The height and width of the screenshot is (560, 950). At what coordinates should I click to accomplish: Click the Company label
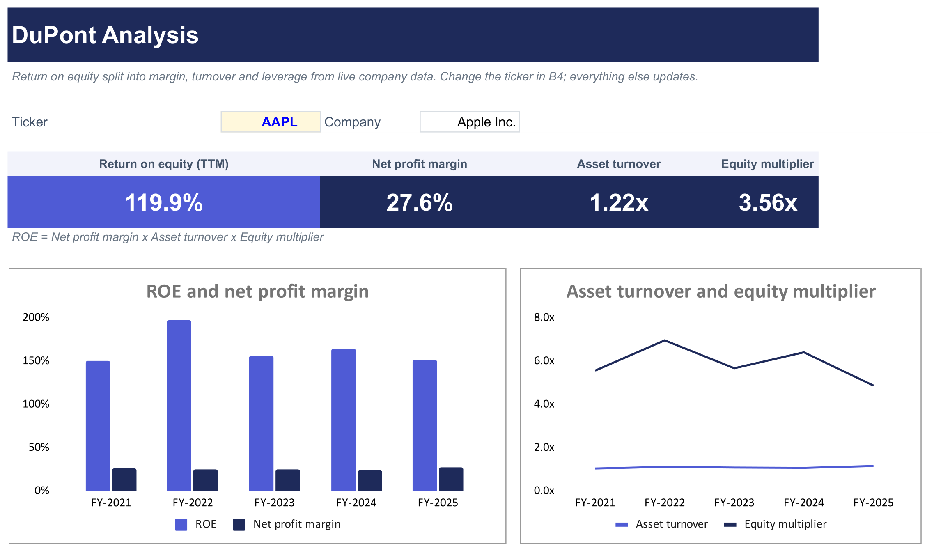pyautogui.click(x=353, y=122)
